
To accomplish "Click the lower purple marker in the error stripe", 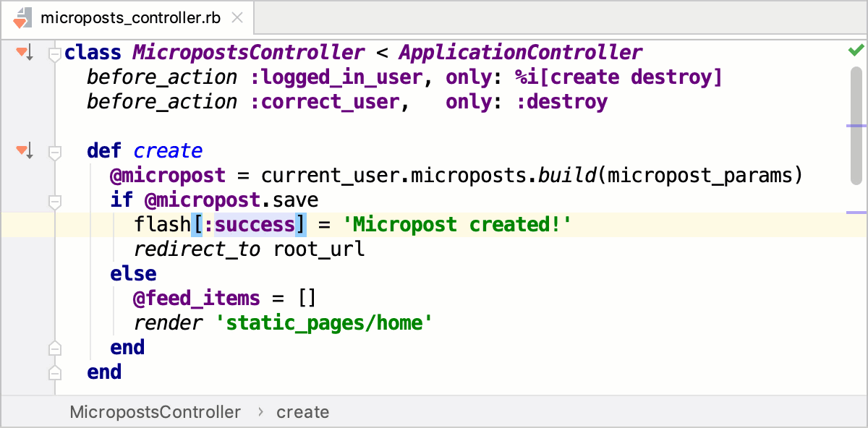I will 856,213.
